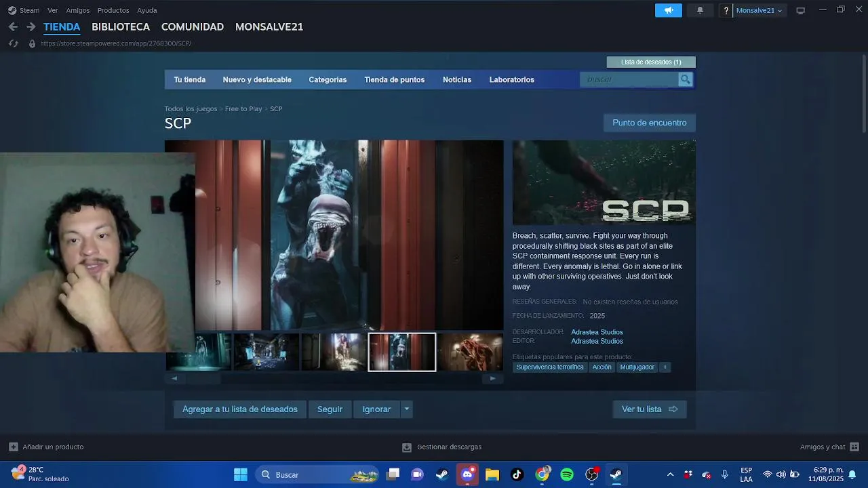Click the Windows notification bell by clock

[852, 474]
